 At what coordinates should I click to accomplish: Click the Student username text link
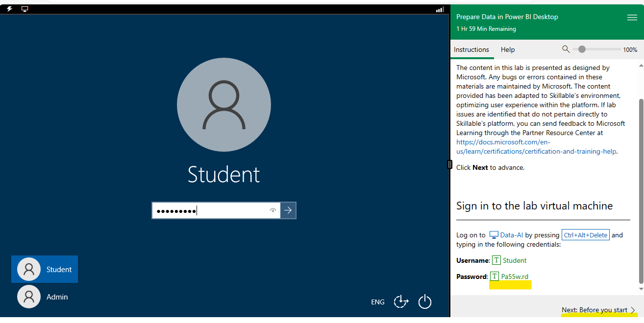515,260
